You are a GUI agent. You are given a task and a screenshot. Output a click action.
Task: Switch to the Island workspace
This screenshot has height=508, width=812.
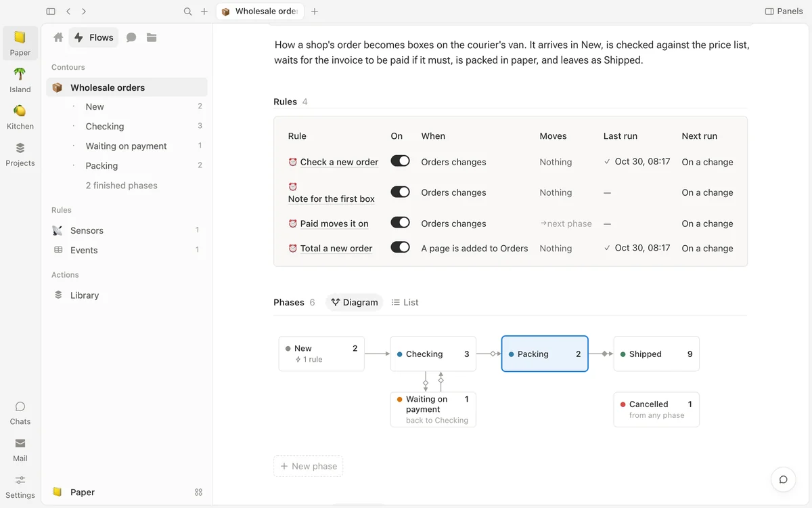(20, 80)
